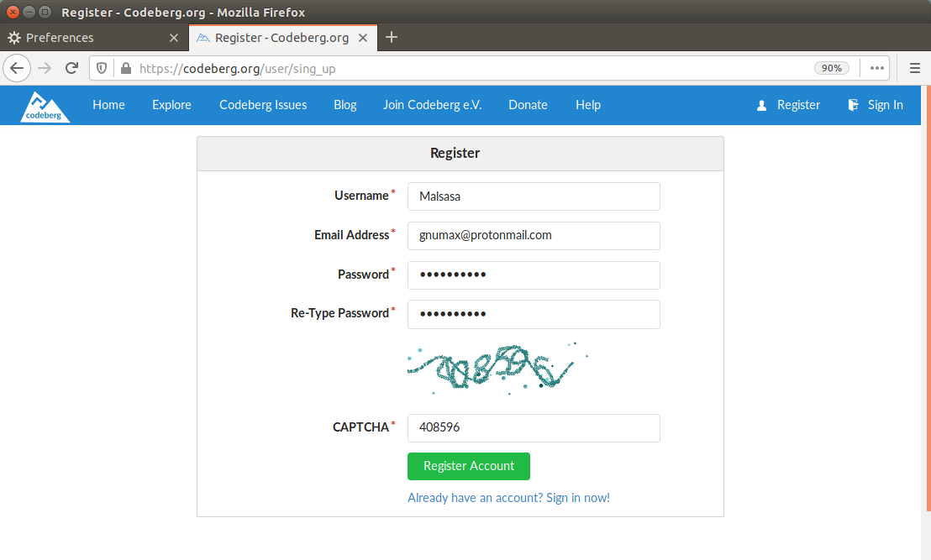
Task: Navigate to the Explore page
Action: (x=171, y=105)
